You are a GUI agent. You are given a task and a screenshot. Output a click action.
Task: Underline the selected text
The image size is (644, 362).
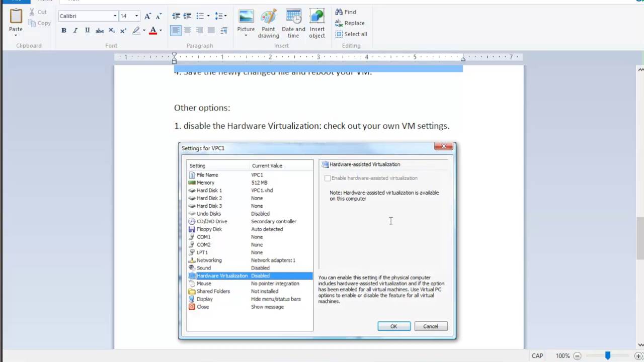tap(88, 31)
